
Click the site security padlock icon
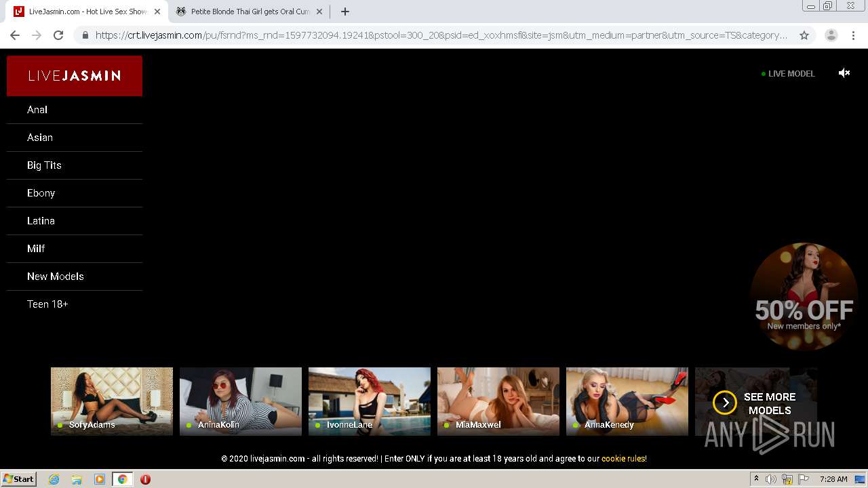[85, 35]
